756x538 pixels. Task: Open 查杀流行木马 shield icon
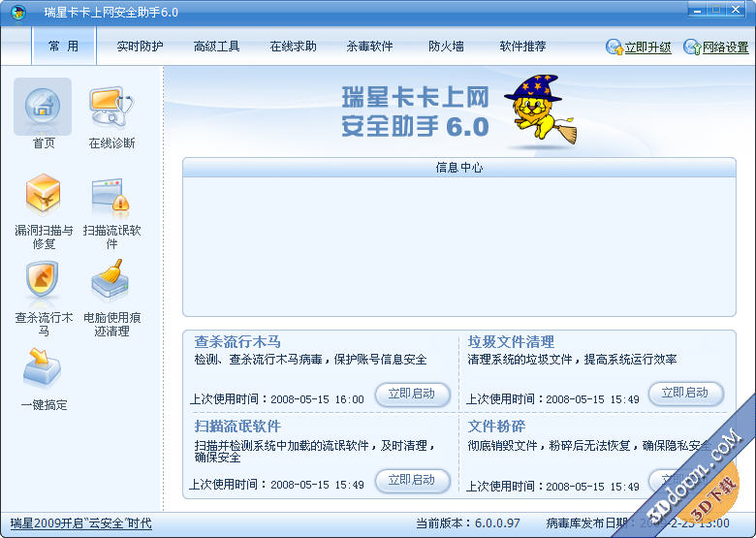(43, 279)
